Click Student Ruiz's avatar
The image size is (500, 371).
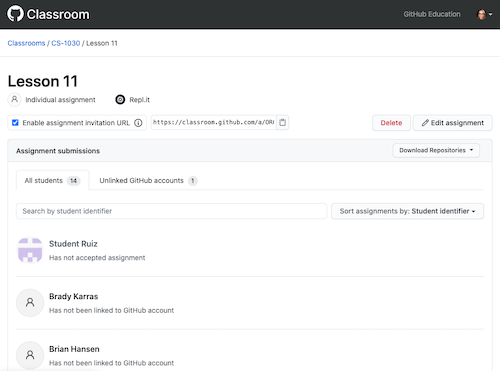point(30,250)
